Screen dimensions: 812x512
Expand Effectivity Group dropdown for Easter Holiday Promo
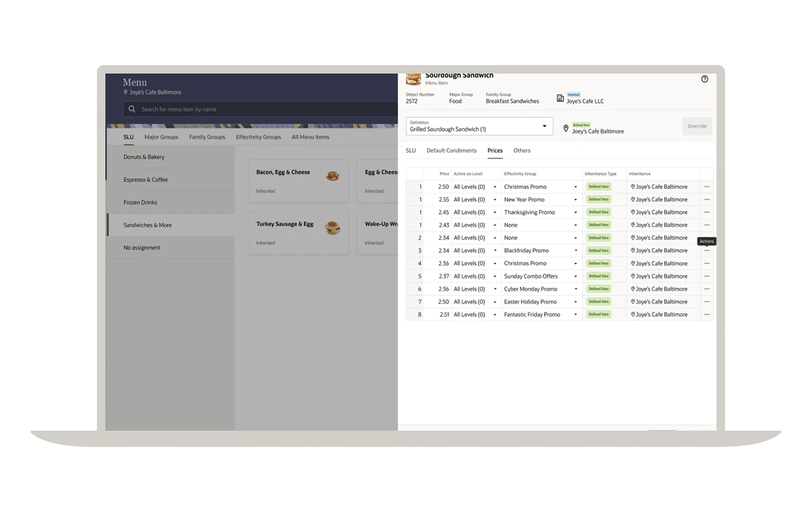pyautogui.click(x=575, y=302)
